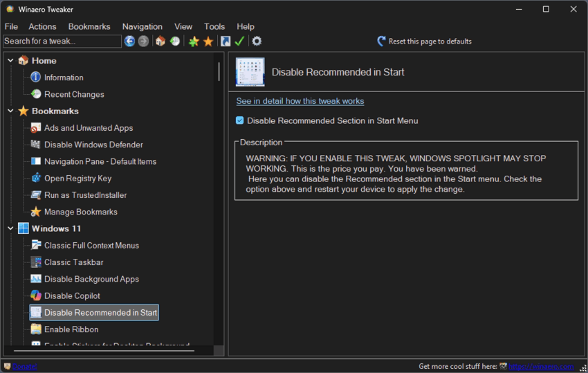Click the Back navigation arrow in toolbar

click(129, 41)
